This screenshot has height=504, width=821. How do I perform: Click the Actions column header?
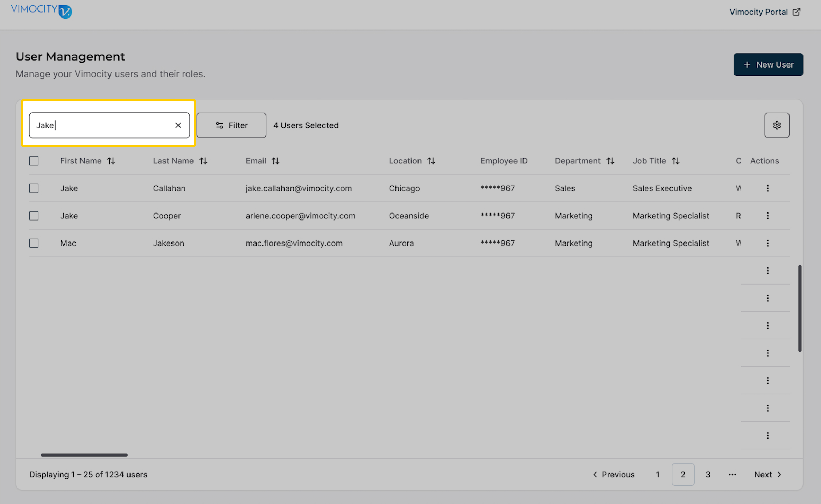click(x=764, y=161)
